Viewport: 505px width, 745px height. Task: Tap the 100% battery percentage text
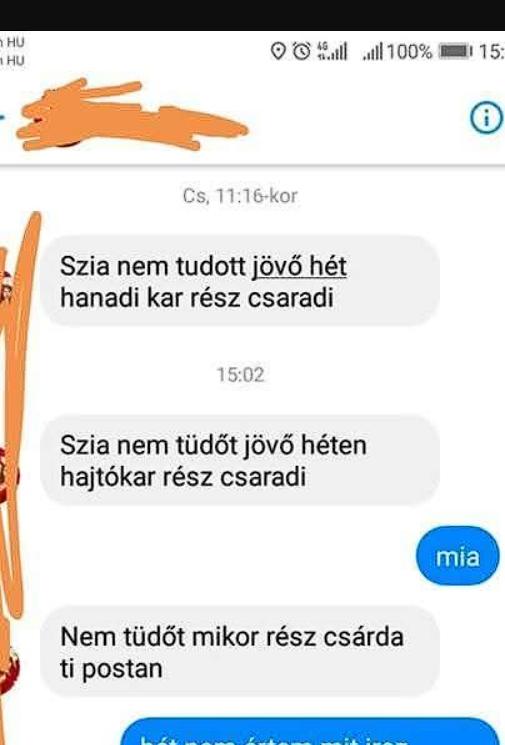coord(409,51)
